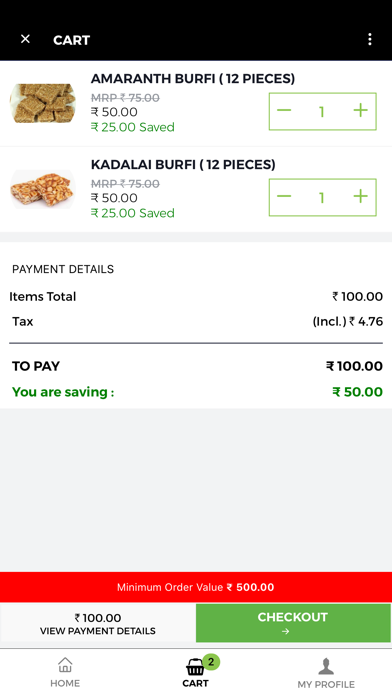
Task: Tap the cart badge showing 2
Action: [211, 662]
